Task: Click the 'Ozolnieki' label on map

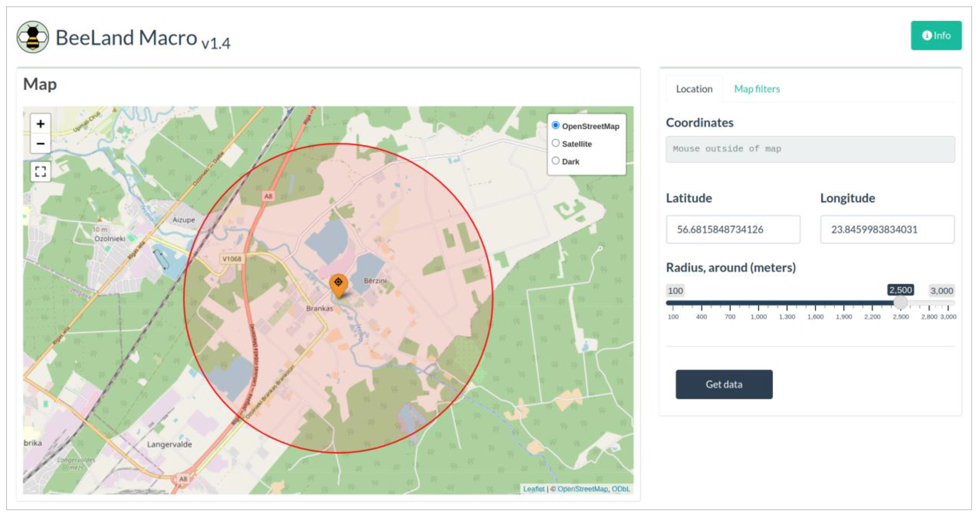Action: click(110, 239)
